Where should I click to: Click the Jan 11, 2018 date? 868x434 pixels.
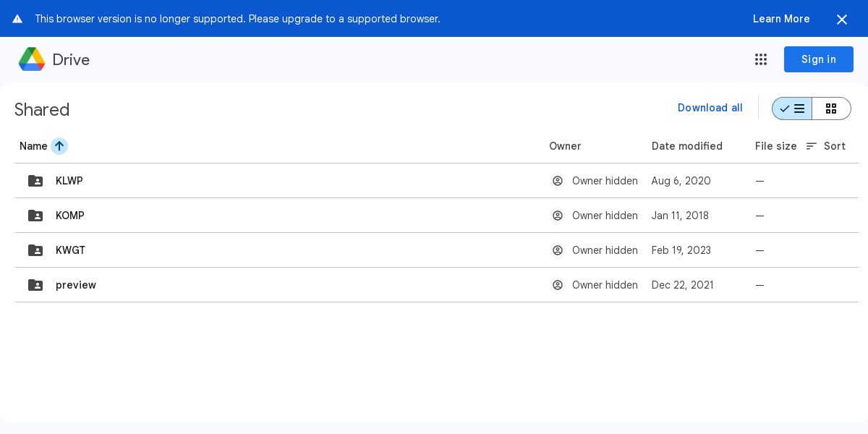[x=680, y=216]
